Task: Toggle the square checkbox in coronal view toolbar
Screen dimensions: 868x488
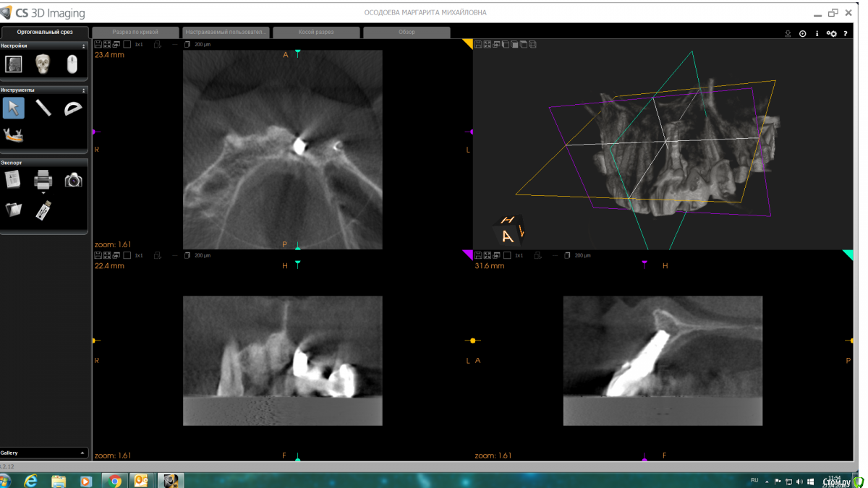Action: 127,256
